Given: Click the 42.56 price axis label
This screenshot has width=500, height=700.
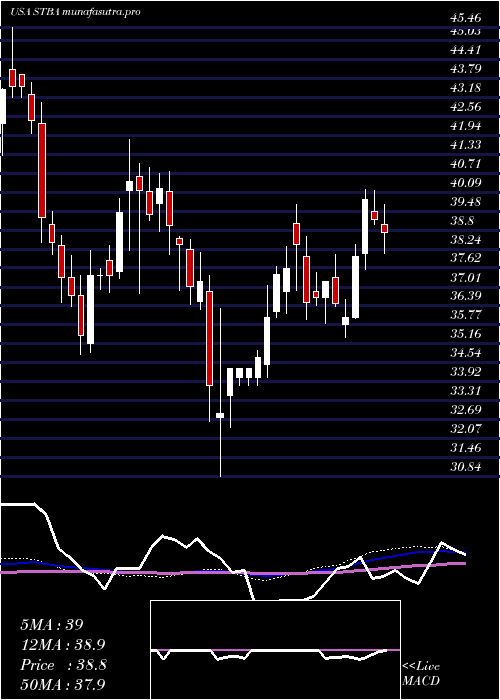Looking at the screenshot, I should (466, 107).
